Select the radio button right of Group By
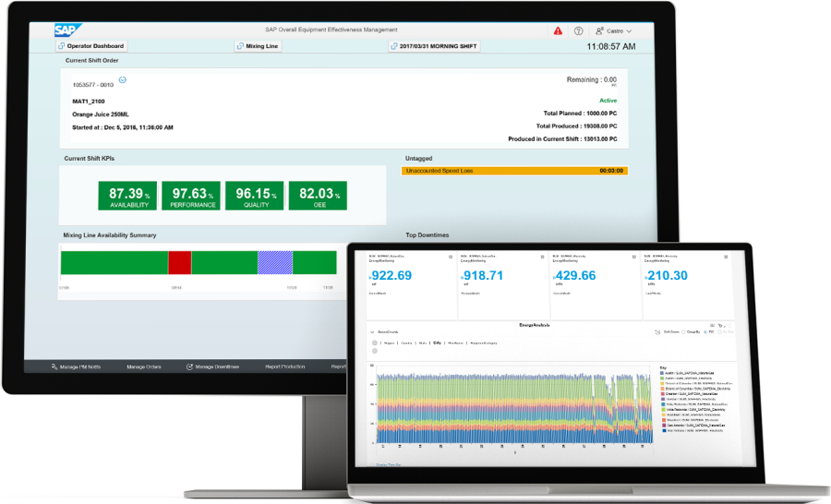 pos(705,332)
